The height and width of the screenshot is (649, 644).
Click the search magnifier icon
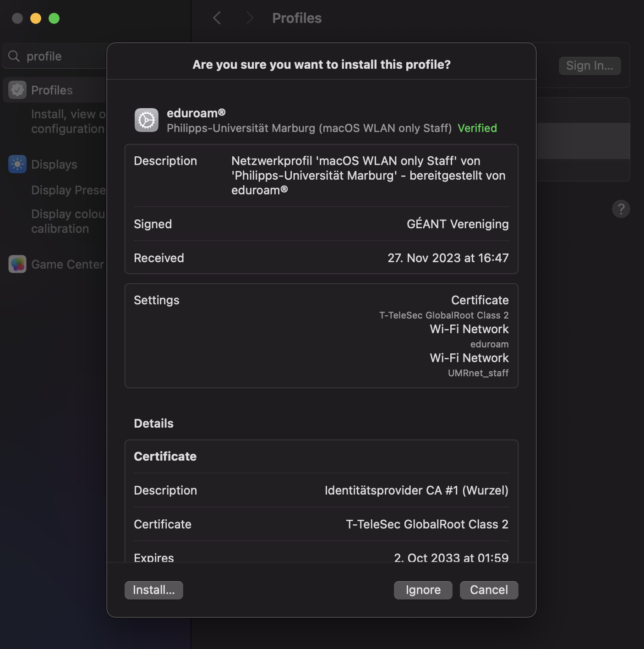pos(14,56)
